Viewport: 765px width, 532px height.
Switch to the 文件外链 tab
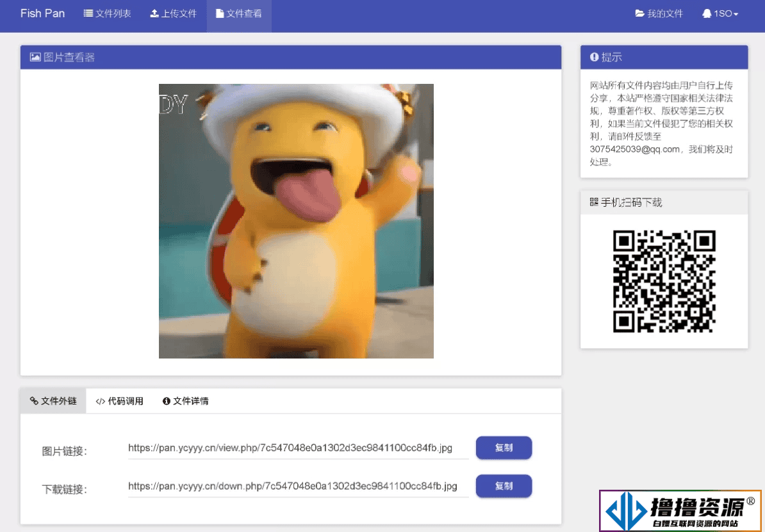53,401
